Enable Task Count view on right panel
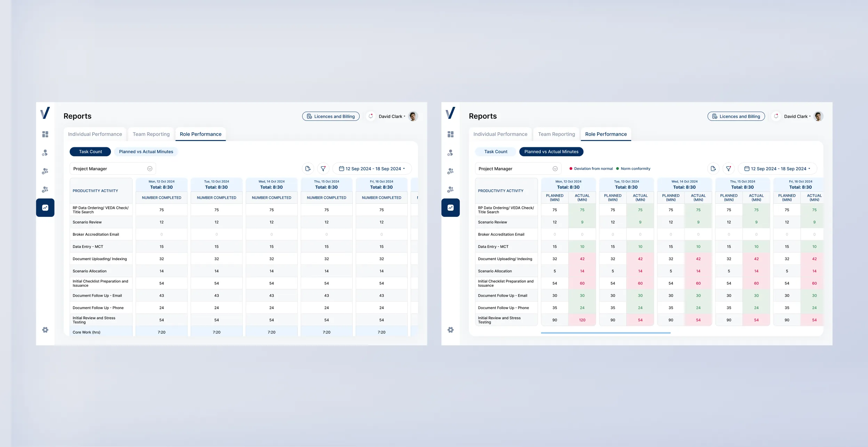This screenshot has height=447, width=868. click(x=495, y=151)
